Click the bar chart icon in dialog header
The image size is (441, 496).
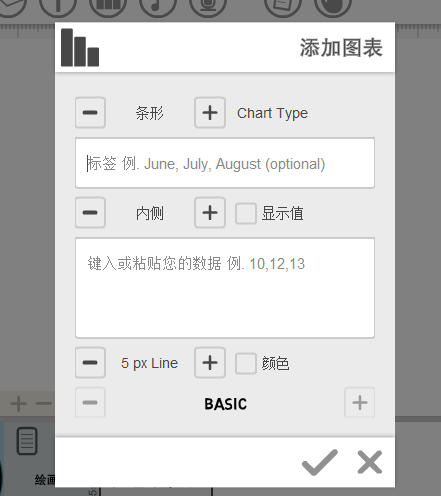click(80, 47)
